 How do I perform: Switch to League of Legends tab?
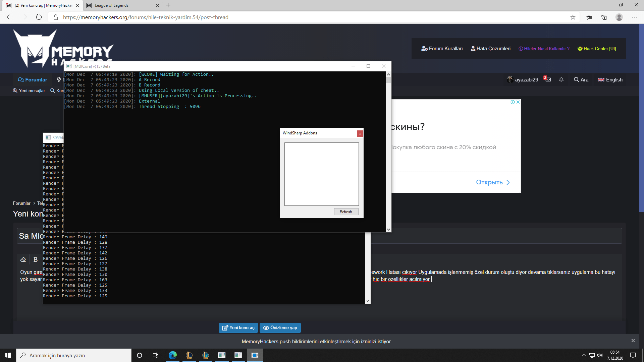click(x=123, y=5)
